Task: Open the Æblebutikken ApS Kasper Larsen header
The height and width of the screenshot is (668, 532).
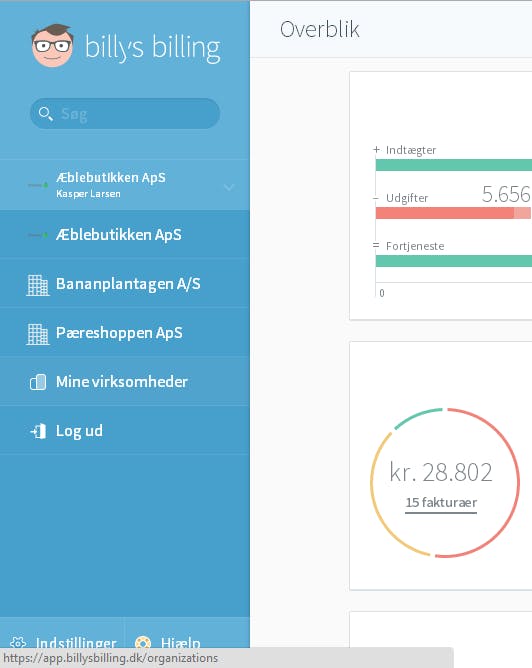Action: pos(125,185)
